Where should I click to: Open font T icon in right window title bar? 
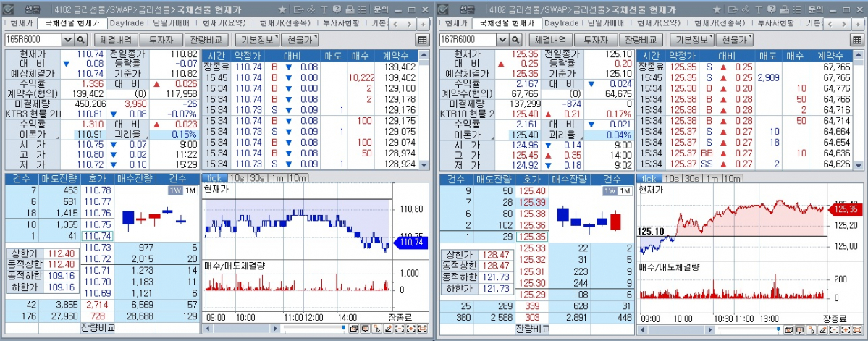[759, 9]
